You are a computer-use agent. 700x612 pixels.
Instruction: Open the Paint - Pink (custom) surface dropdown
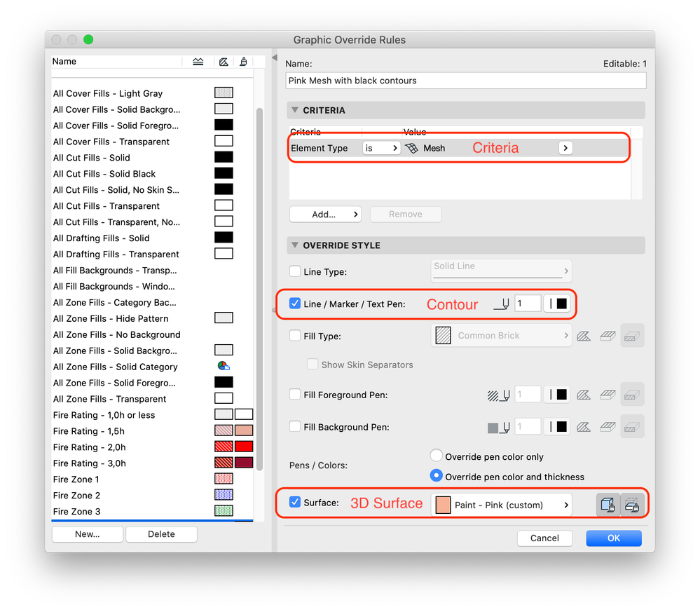click(501, 505)
